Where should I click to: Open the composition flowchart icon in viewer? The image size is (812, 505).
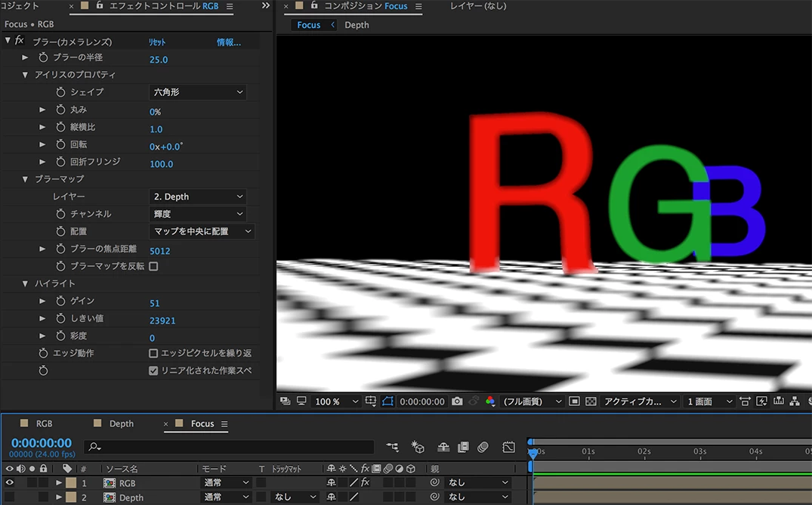[x=795, y=401]
